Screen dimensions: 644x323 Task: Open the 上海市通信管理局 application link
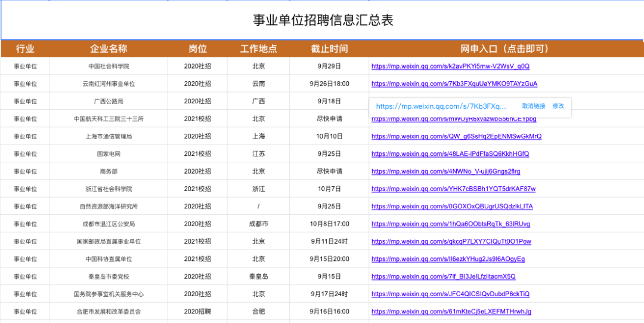click(457, 136)
